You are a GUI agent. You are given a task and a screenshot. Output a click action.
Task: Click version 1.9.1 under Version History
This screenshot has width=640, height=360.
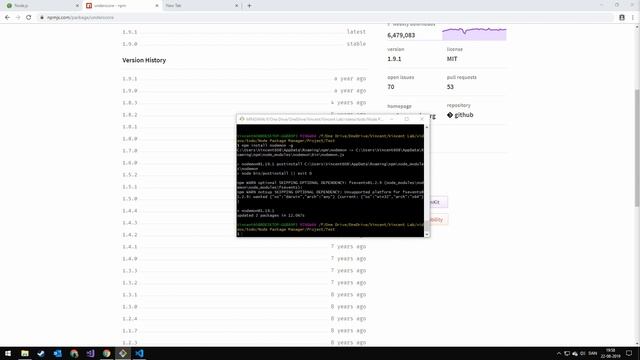coord(130,79)
